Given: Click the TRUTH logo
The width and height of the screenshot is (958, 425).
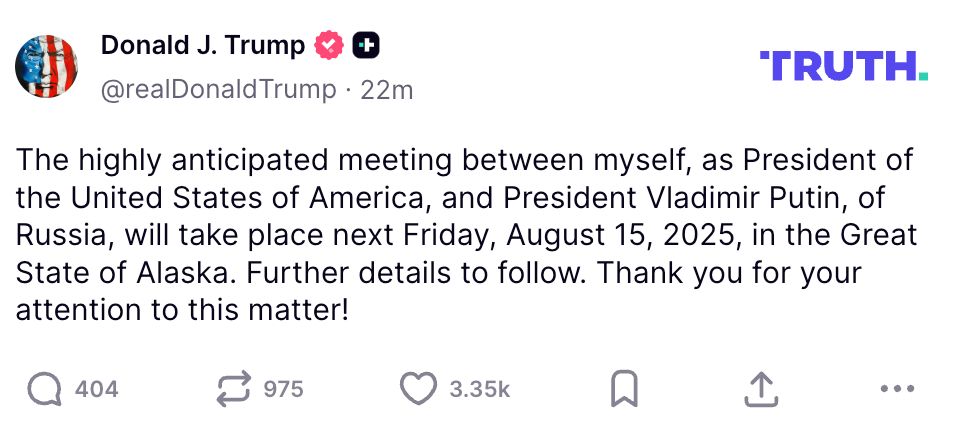Looking at the screenshot, I should pyautogui.click(x=844, y=67).
